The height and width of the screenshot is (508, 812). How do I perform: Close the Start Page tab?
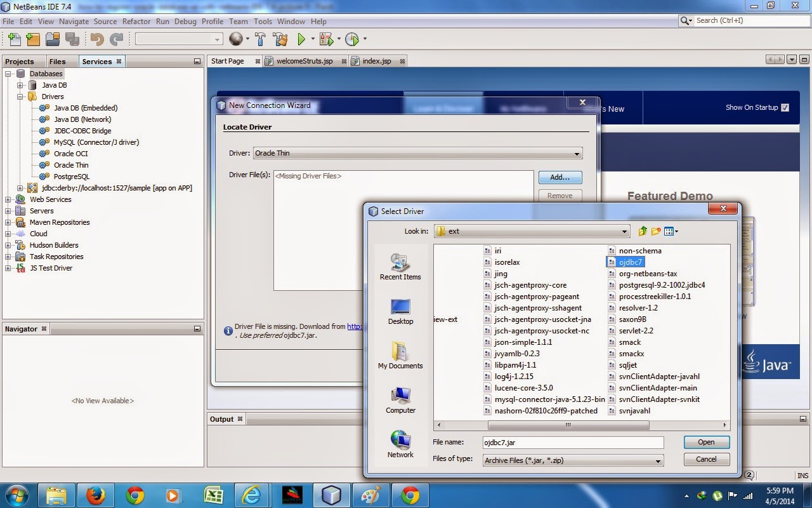click(x=258, y=62)
